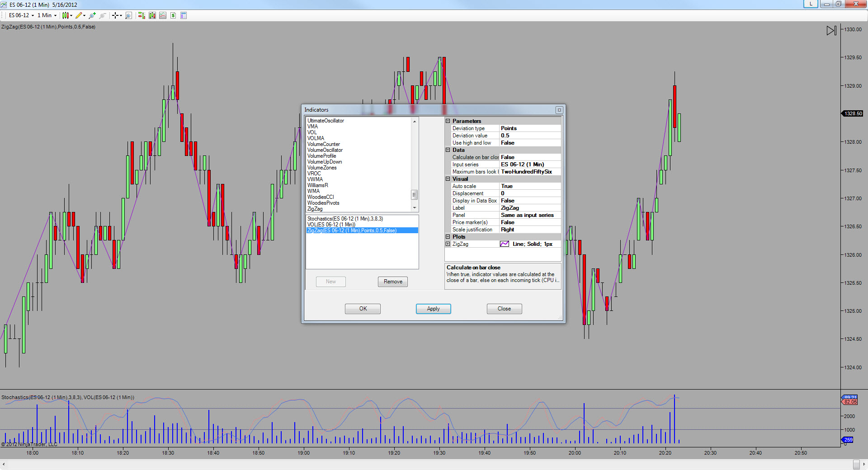Click the chart window icon in title bar

[4, 5]
